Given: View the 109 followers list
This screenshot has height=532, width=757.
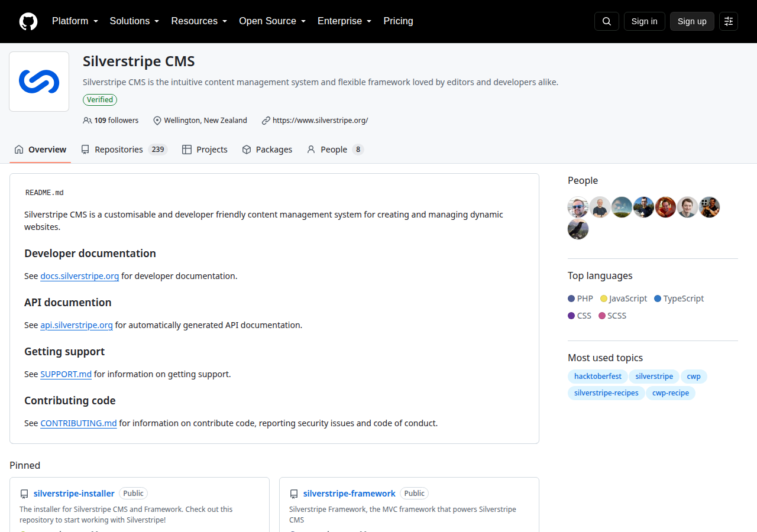Looking at the screenshot, I should 111,121.
